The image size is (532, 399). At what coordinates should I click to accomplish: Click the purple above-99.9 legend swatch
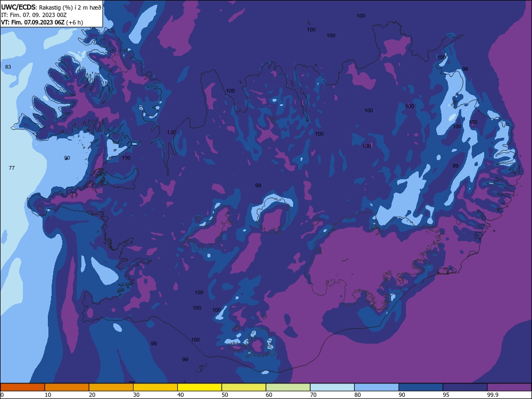509,387
